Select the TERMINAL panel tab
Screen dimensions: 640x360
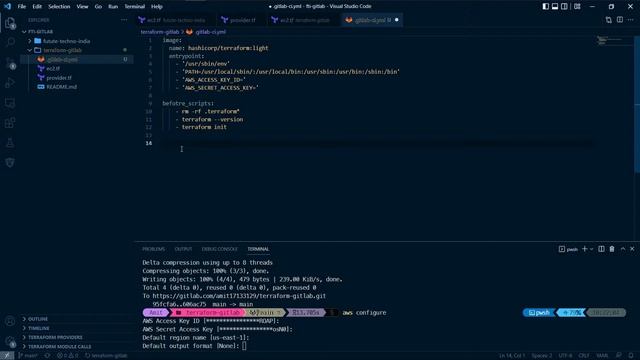pyautogui.click(x=258, y=249)
